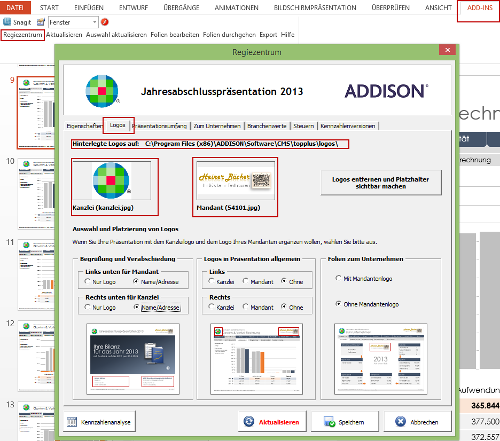Open the BILDSCHIRMPRÄSENTATION ribbon tab
The image size is (500, 441).
315,7
